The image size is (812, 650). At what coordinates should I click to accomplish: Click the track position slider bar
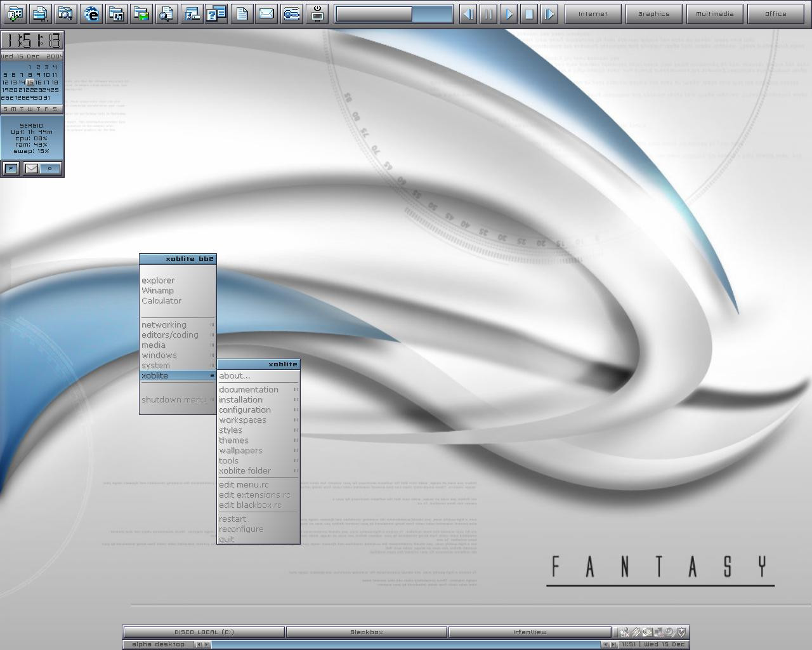[x=394, y=13]
